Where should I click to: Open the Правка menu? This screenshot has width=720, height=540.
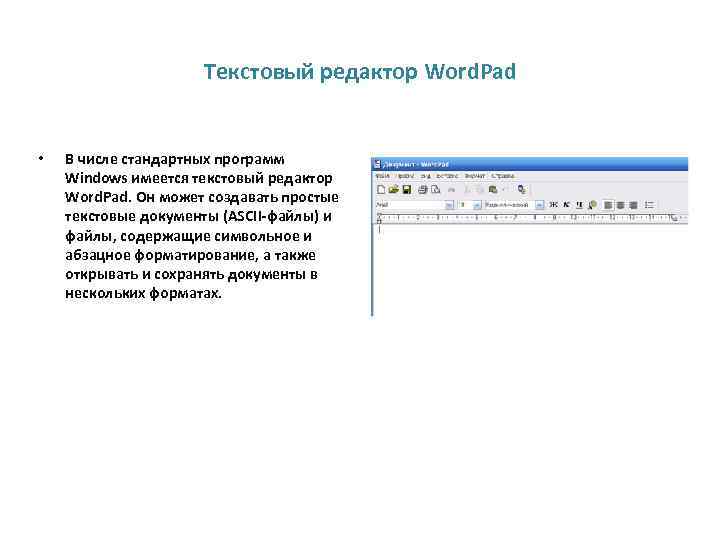click(405, 176)
